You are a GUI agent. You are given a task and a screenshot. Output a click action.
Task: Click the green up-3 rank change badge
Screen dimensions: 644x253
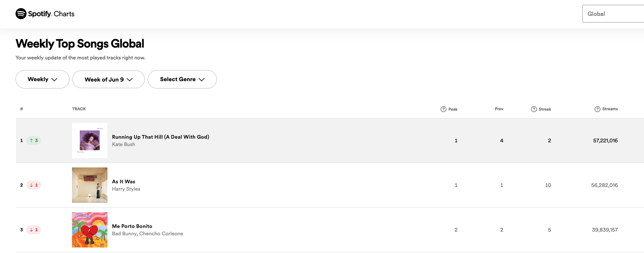tap(34, 141)
